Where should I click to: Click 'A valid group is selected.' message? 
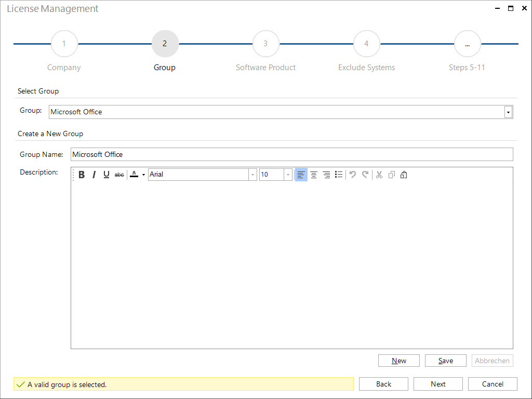[x=67, y=384]
